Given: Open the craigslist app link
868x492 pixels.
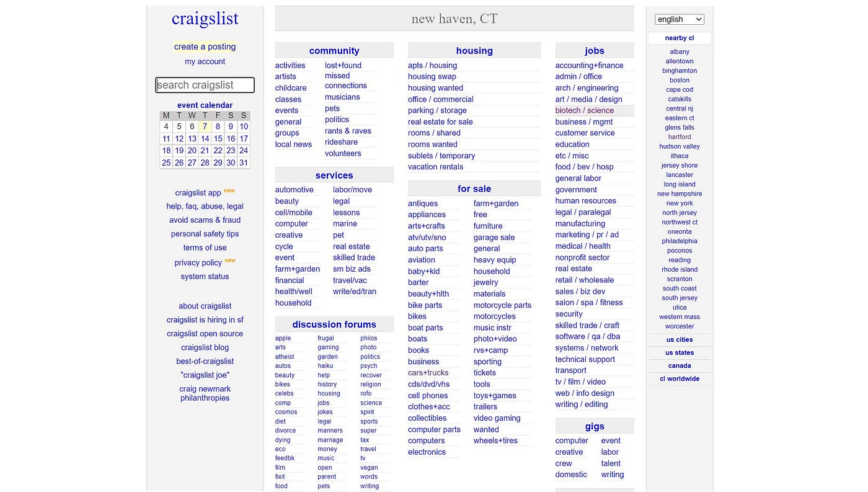Looking at the screenshot, I should point(198,193).
